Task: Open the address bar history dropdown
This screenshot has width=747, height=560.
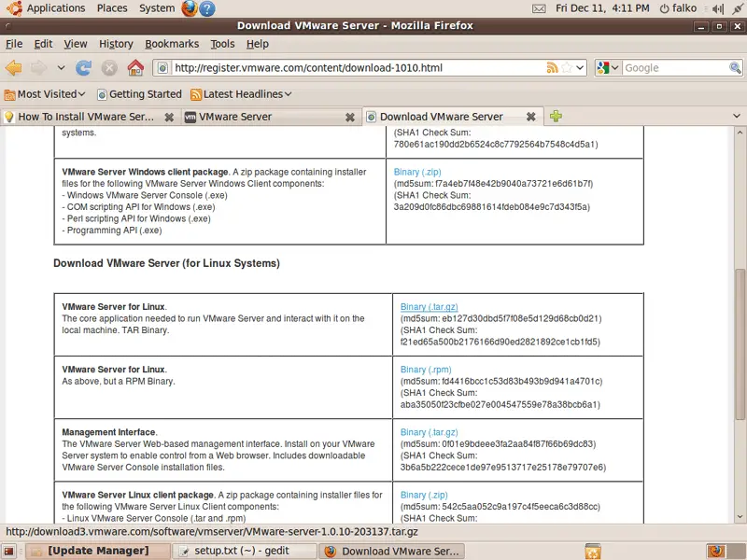Action: click(580, 67)
